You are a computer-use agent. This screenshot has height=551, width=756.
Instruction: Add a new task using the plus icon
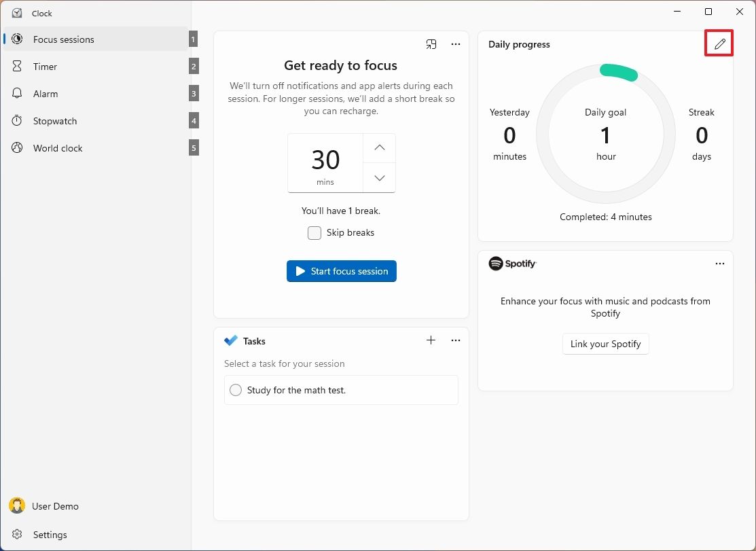[431, 340]
